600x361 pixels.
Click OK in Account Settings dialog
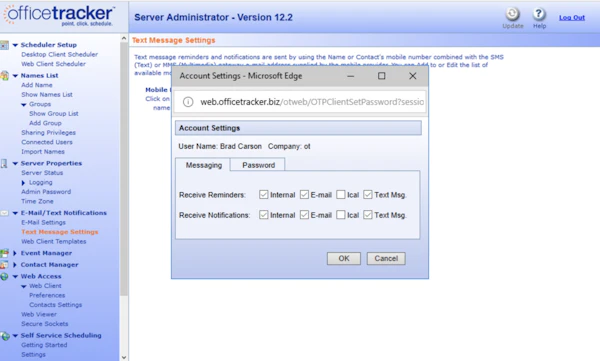(344, 258)
